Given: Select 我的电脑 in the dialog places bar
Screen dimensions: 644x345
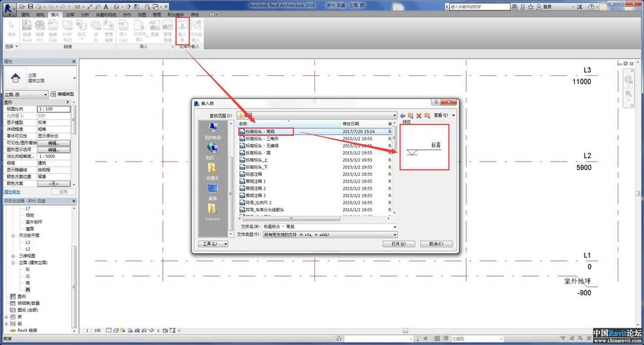Looking at the screenshot, I should [212, 131].
